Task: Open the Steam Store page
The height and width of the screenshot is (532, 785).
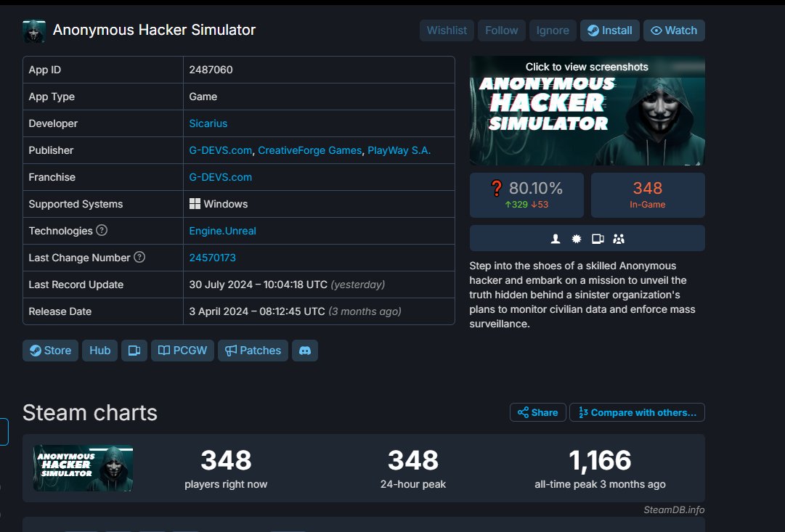Action: click(x=50, y=351)
